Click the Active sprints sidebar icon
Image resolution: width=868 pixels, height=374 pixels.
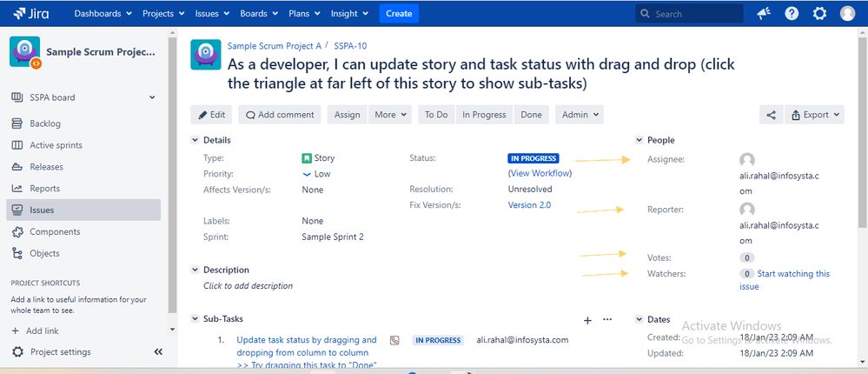17,145
